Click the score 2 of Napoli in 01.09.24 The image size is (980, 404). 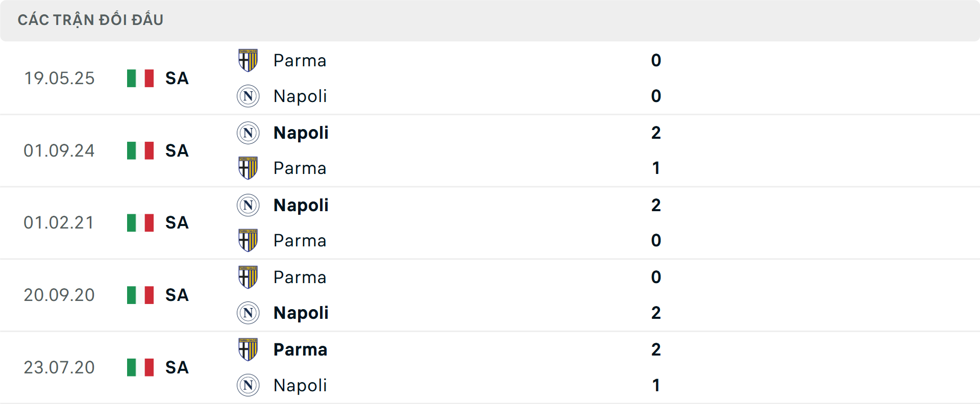point(657,133)
